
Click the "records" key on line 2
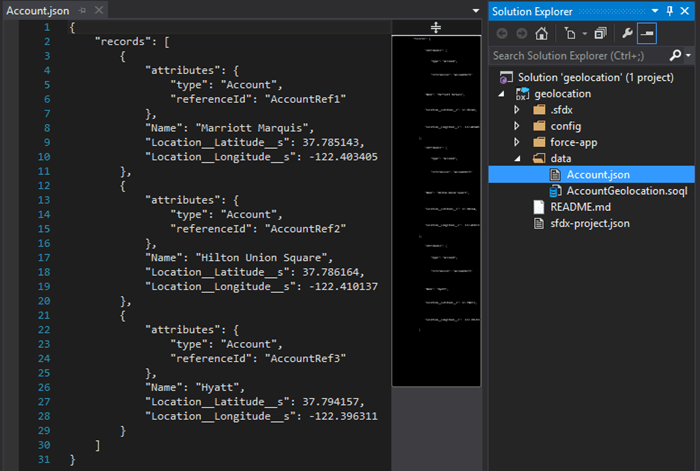pyautogui.click(x=123, y=42)
